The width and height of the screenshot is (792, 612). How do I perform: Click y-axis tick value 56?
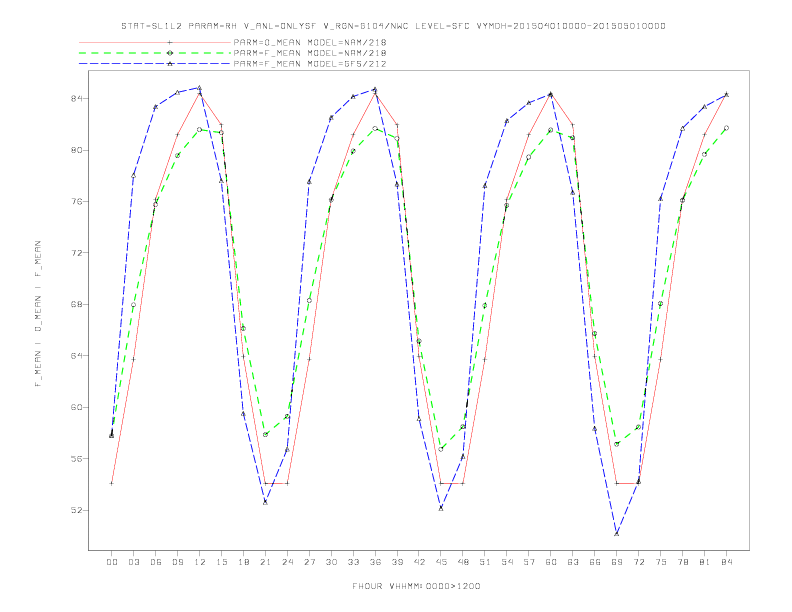[77, 458]
